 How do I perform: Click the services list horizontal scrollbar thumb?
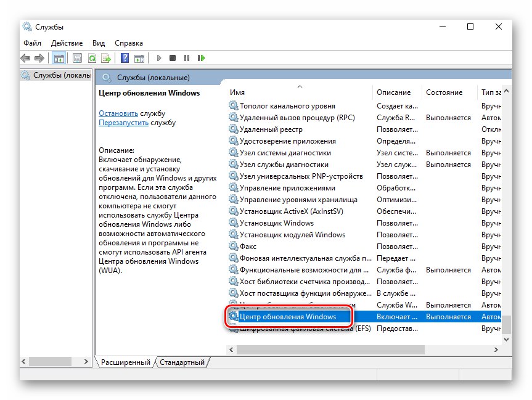(x=330, y=349)
